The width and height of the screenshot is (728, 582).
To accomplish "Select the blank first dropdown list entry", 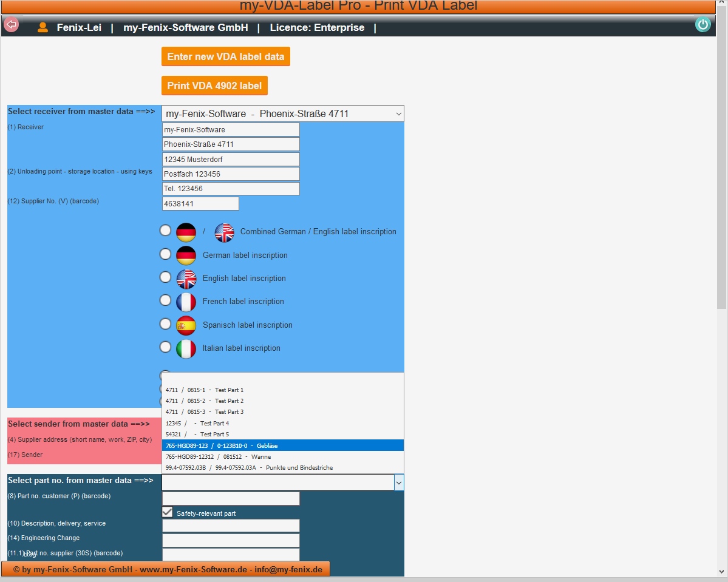I will tap(283, 379).
